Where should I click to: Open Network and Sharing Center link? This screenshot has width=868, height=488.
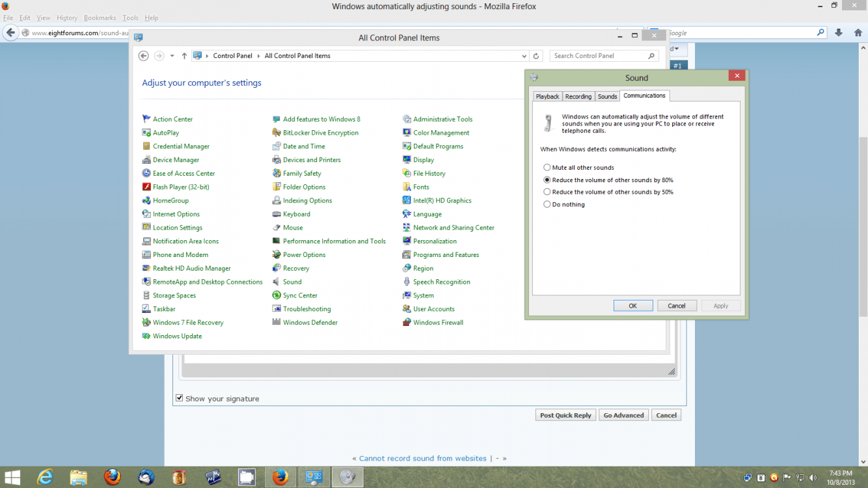[x=454, y=228]
